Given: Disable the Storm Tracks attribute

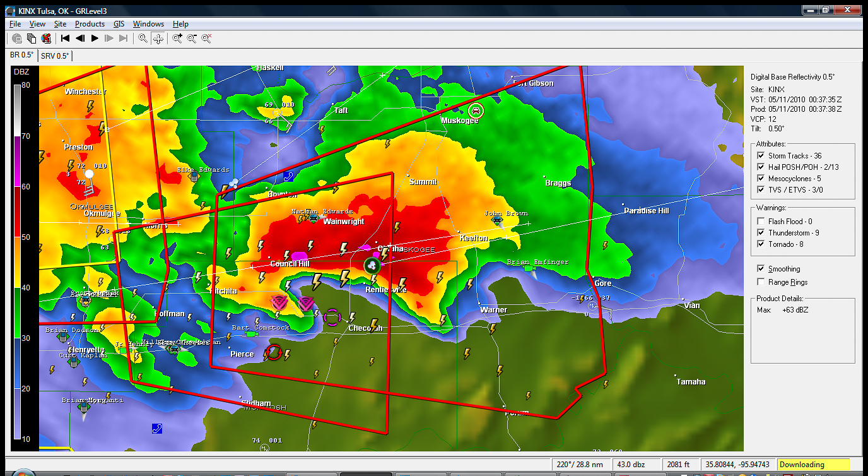Looking at the screenshot, I should click(x=761, y=156).
